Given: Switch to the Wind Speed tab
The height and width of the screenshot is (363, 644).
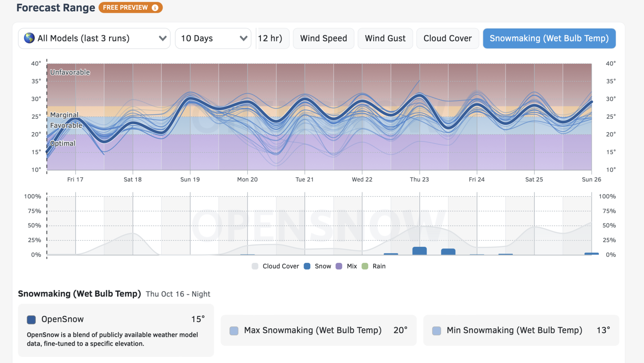Looking at the screenshot, I should (x=323, y=38).
